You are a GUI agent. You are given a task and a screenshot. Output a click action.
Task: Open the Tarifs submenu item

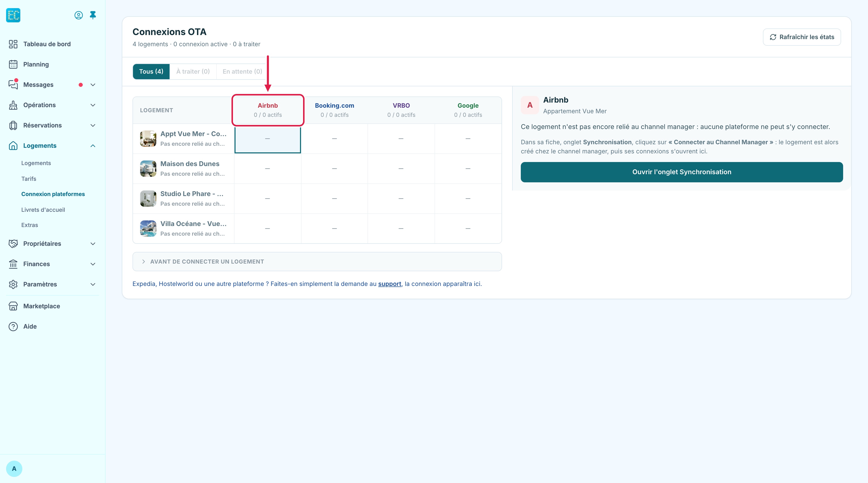[x=29, y=179]
